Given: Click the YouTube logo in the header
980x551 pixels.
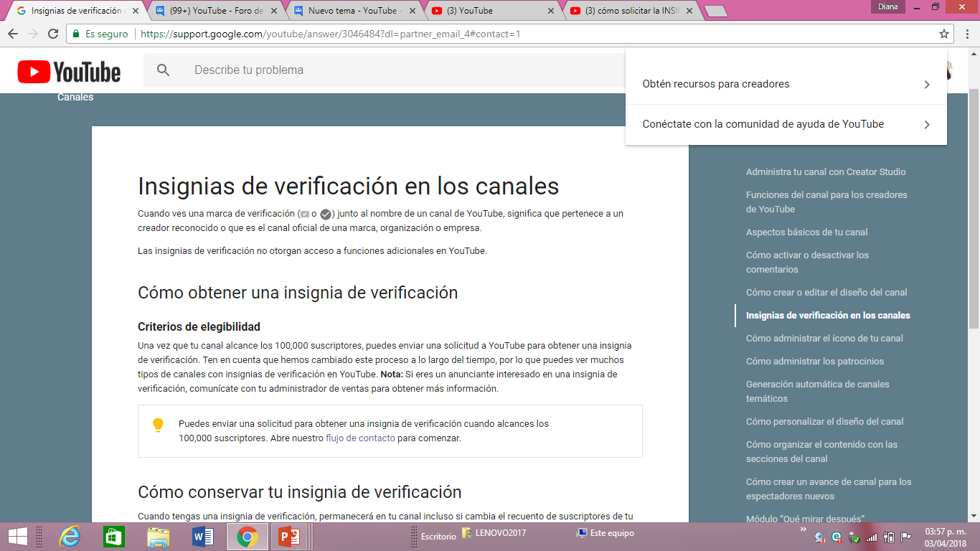Looking at the screenshot, I should coord(69,72).
